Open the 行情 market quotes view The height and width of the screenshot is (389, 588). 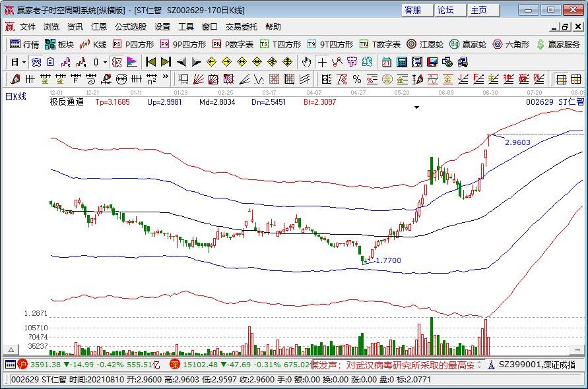25,44
